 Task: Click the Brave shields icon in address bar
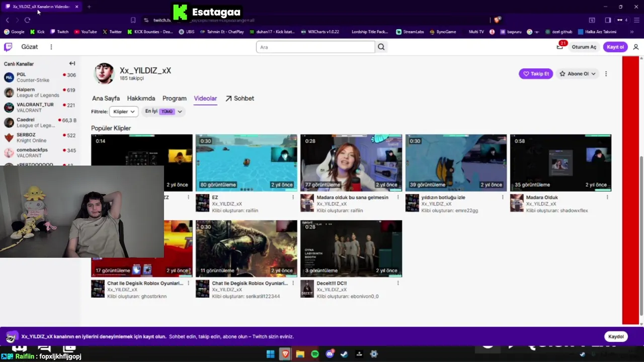[497, 20]
